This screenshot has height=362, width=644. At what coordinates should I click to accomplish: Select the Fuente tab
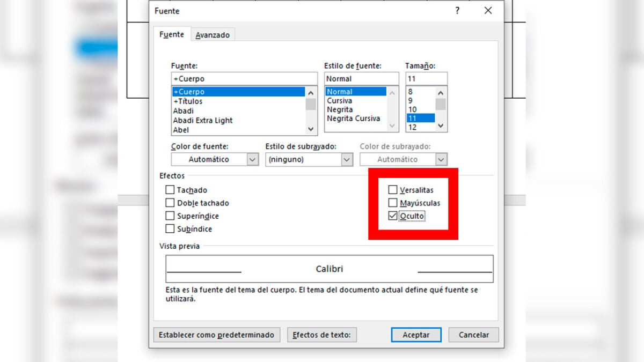pos(172,34)
